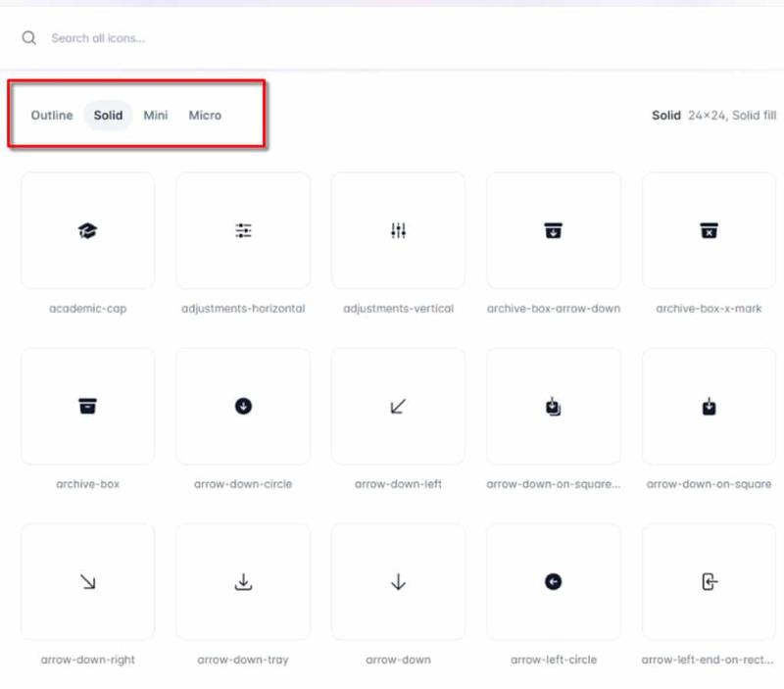The height and width of the screenshot is (689, 784).
Task: Pick the arrow-down-left icon
Action: [x=398, y=407]
